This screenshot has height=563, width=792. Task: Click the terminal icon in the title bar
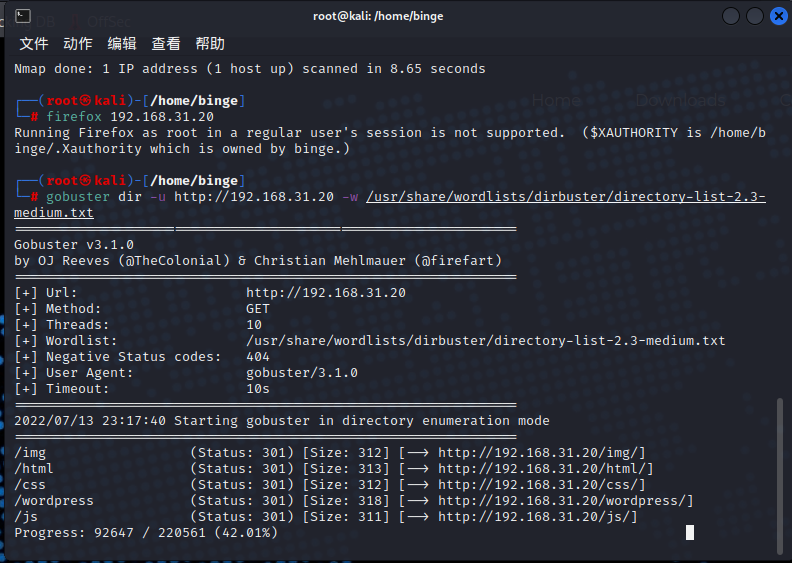[x=23, y=16]
